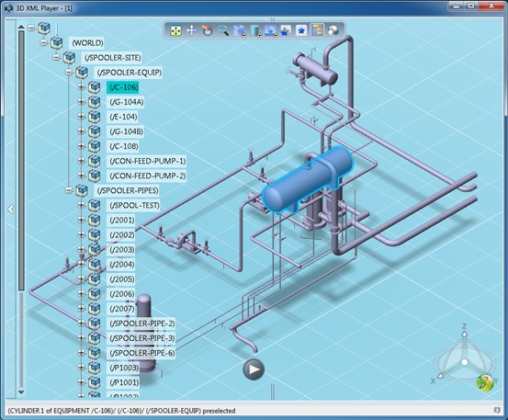
Task: Collapse the /SPOOLER-EQUIP node
Action: 69,73
